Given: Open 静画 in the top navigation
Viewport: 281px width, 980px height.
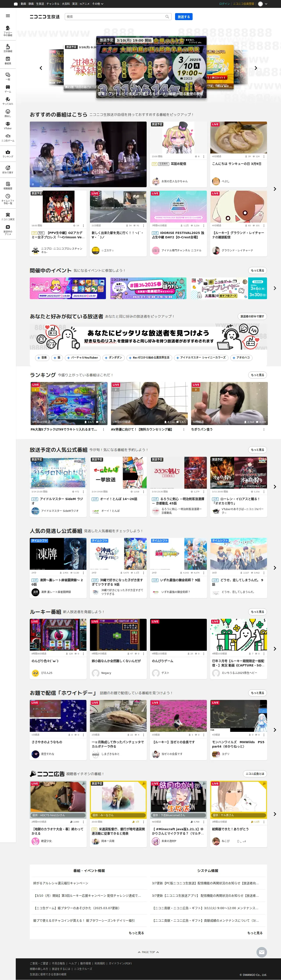Looking at the screenshot, I should click(x=31, y=4).
